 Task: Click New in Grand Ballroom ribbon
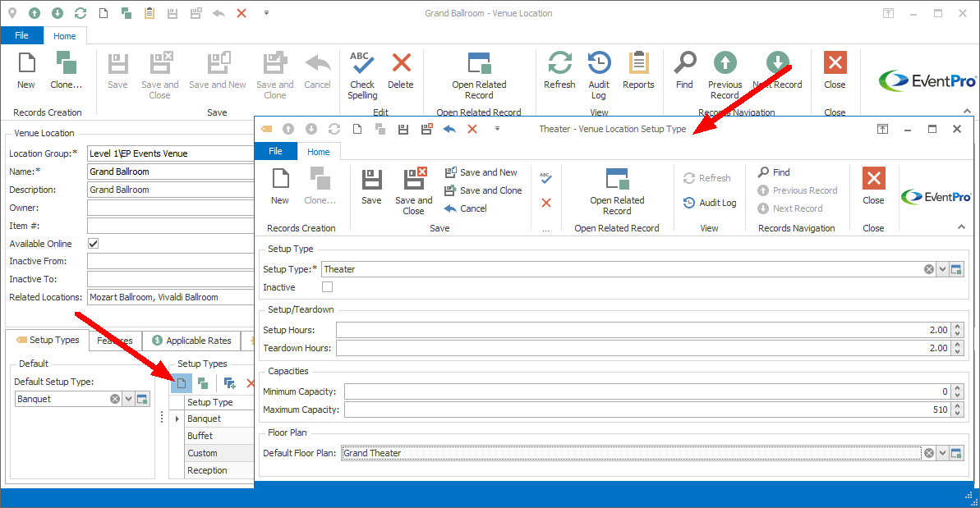click(26, 71)
